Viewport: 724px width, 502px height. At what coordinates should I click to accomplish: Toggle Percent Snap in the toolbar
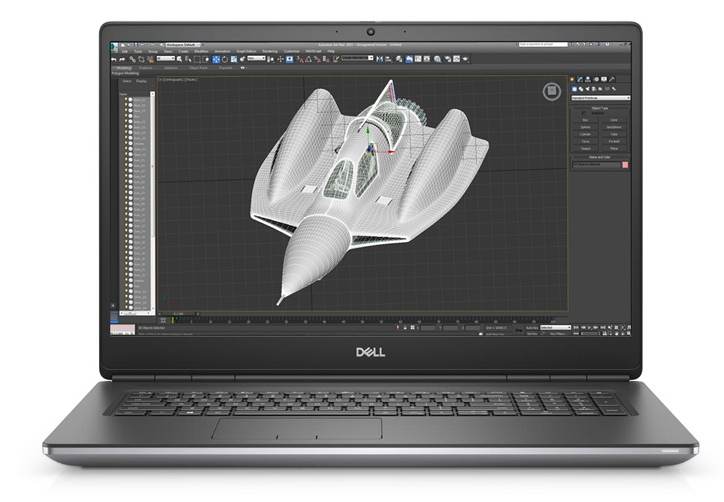[318, 59]
